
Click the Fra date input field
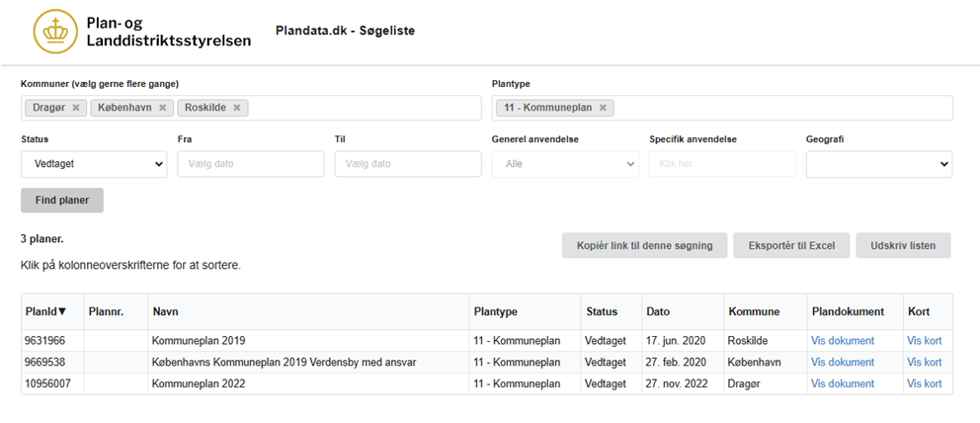tap(250, 164)
